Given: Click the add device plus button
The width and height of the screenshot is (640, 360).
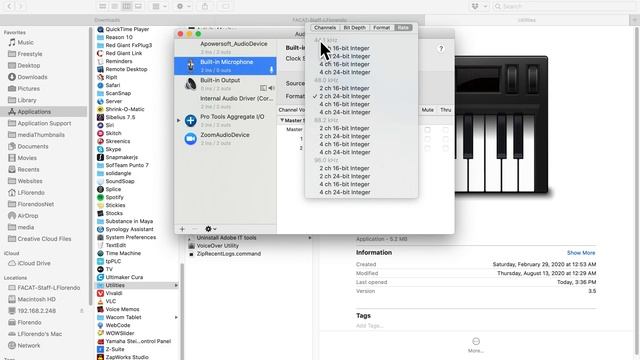Looking at the screenshot, I should [182, 229].
